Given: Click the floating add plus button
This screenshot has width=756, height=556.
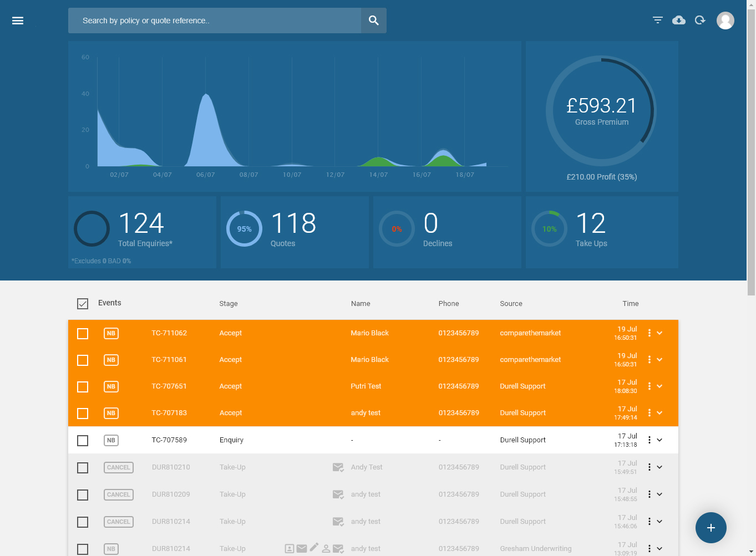Looking at the screenshot, I should [711, 528].
